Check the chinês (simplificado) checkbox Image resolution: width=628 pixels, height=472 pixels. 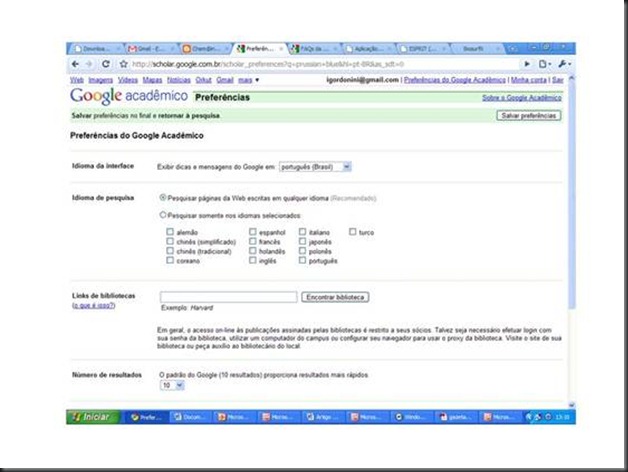(170, 241)
